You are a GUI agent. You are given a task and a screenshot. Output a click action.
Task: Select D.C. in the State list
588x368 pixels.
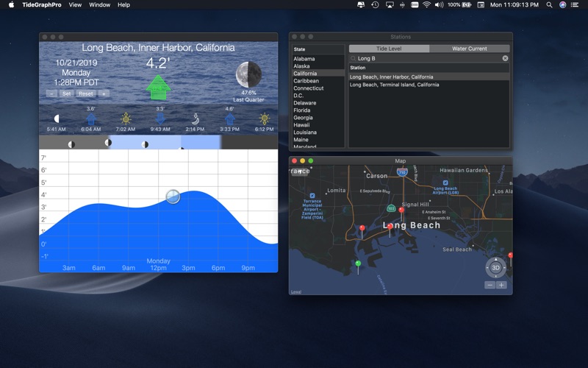318,96
